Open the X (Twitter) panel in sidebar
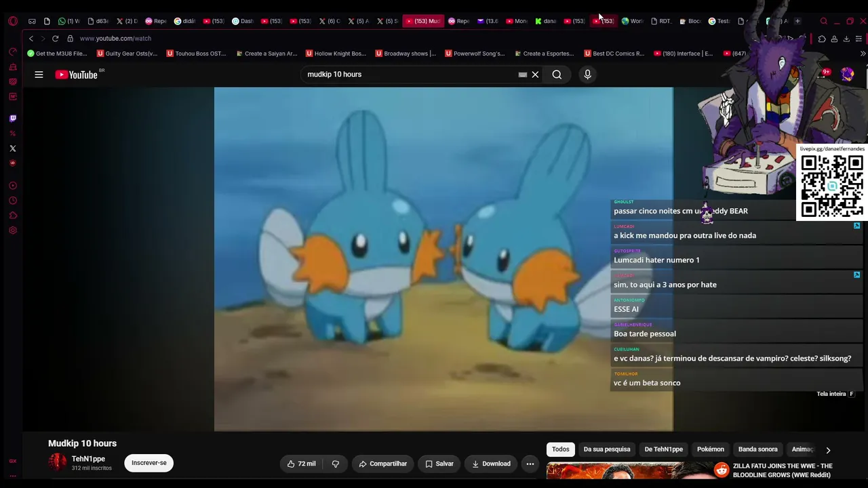Screen dimensions: 868x488 13,148
